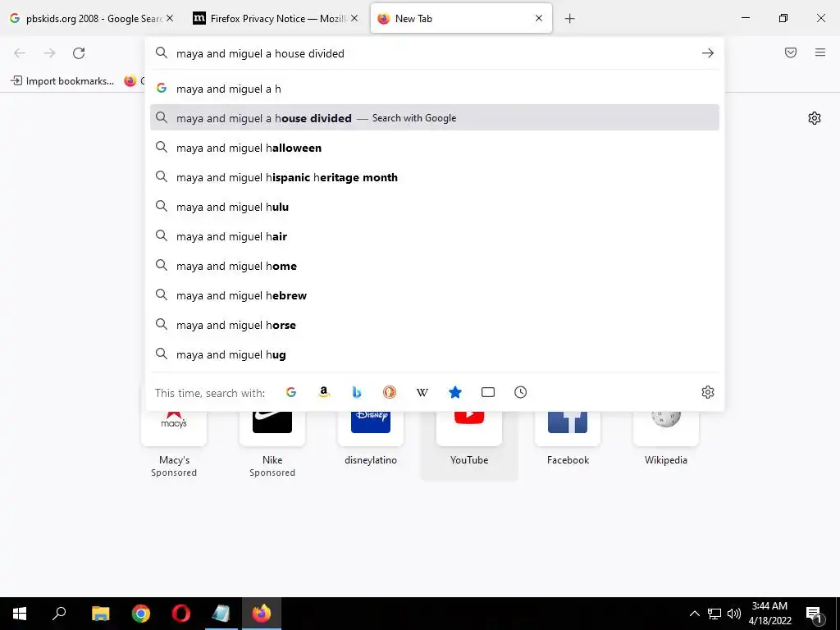Select suggestion 'maya and miguel hebrew'
Viewport: 840px width, 630px height.
435,295
